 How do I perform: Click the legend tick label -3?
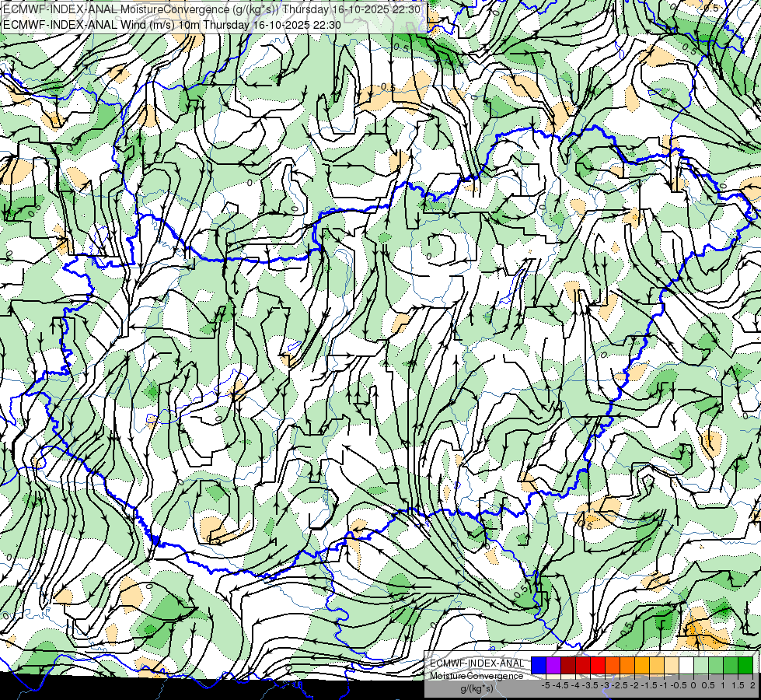pos(605,685)
